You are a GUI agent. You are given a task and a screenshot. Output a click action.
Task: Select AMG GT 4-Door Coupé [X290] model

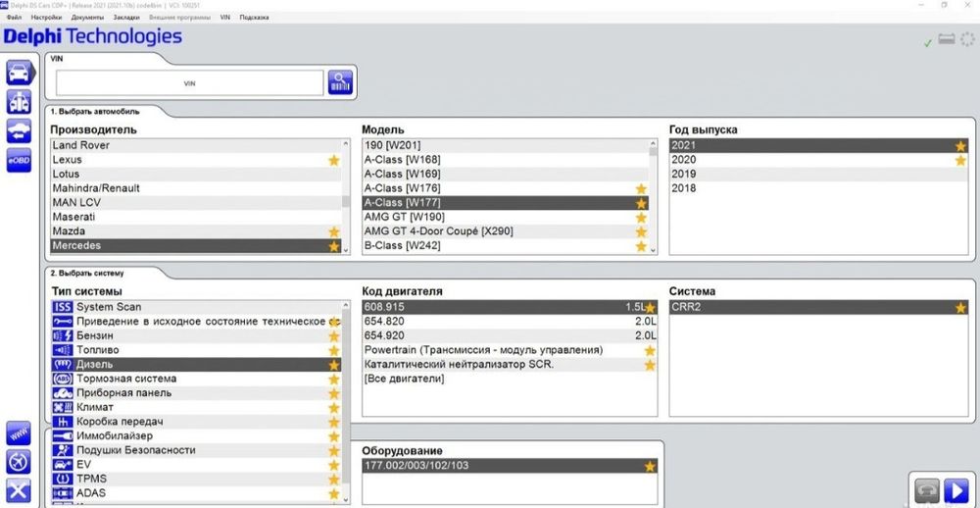click(506, 231)
